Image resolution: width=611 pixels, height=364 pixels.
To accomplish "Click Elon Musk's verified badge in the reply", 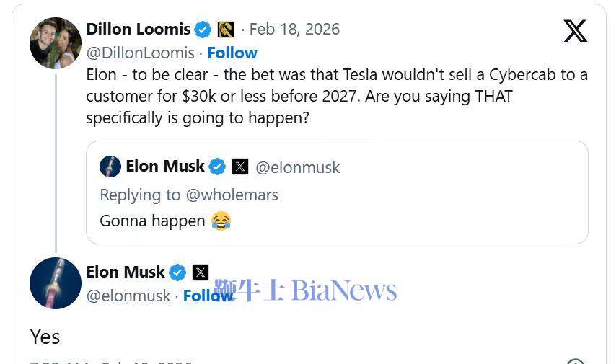I will coord(177,272).
